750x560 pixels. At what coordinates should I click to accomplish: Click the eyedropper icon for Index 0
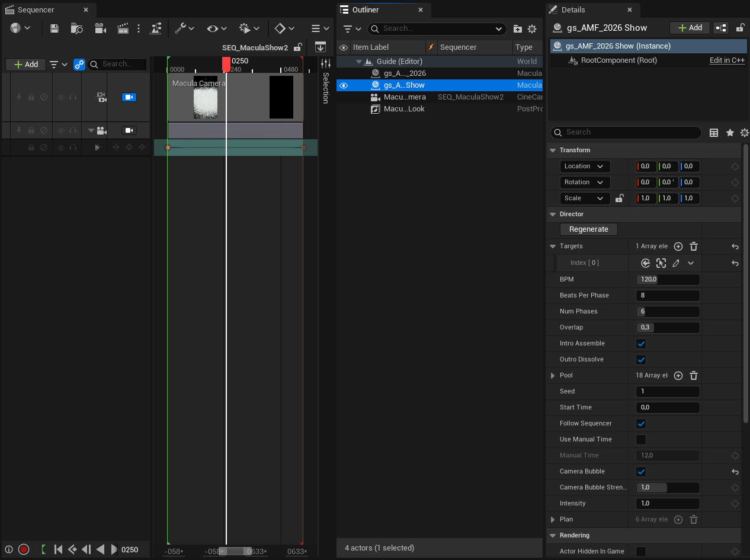coord(675,263)
